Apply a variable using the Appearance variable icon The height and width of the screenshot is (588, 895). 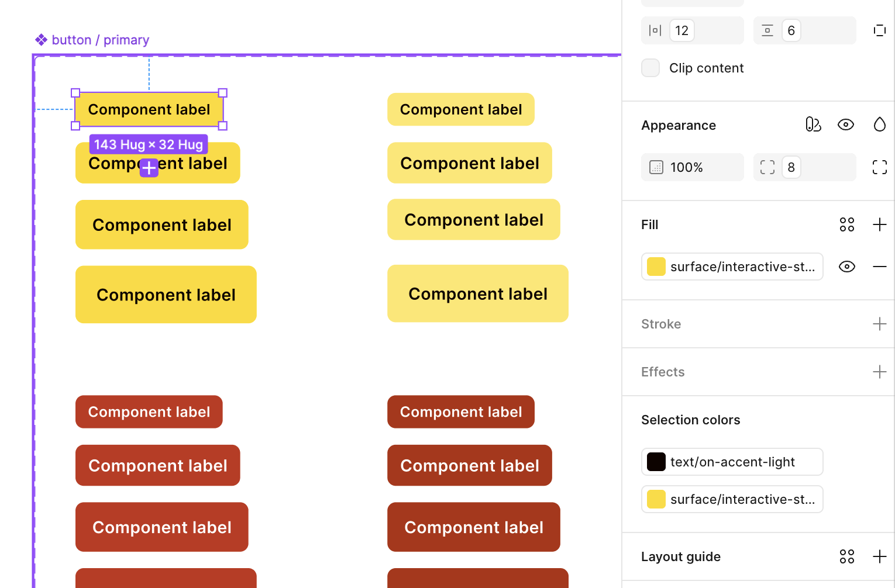[x=813, y=124]
